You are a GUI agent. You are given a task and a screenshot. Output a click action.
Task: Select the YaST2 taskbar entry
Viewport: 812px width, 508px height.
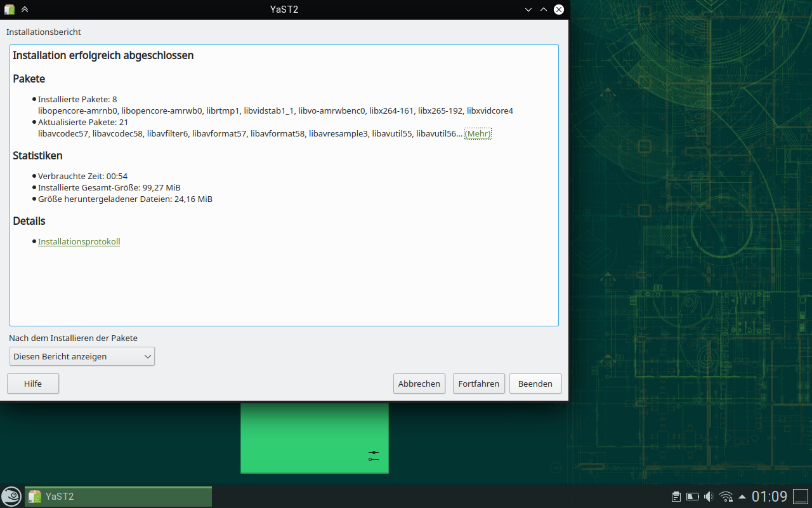point(118,497)
